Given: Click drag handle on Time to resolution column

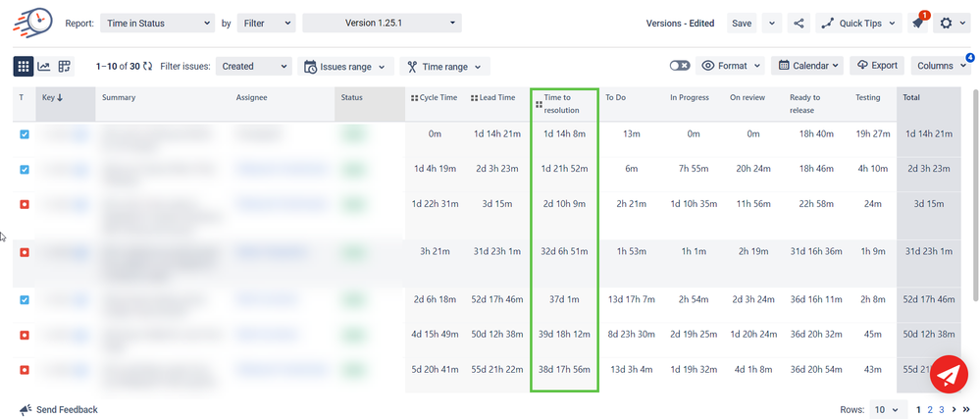Looking at the screenshot, I should click(x=539, y=104).
